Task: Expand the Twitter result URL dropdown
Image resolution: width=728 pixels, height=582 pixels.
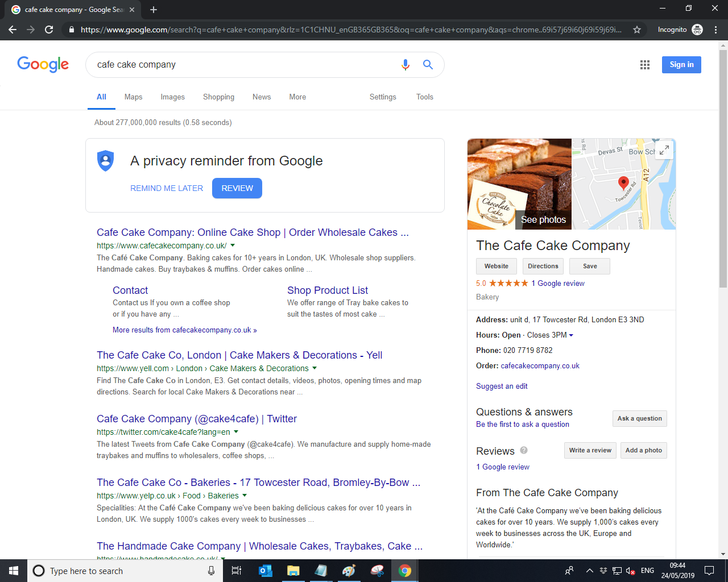Action: coord(236,432)
